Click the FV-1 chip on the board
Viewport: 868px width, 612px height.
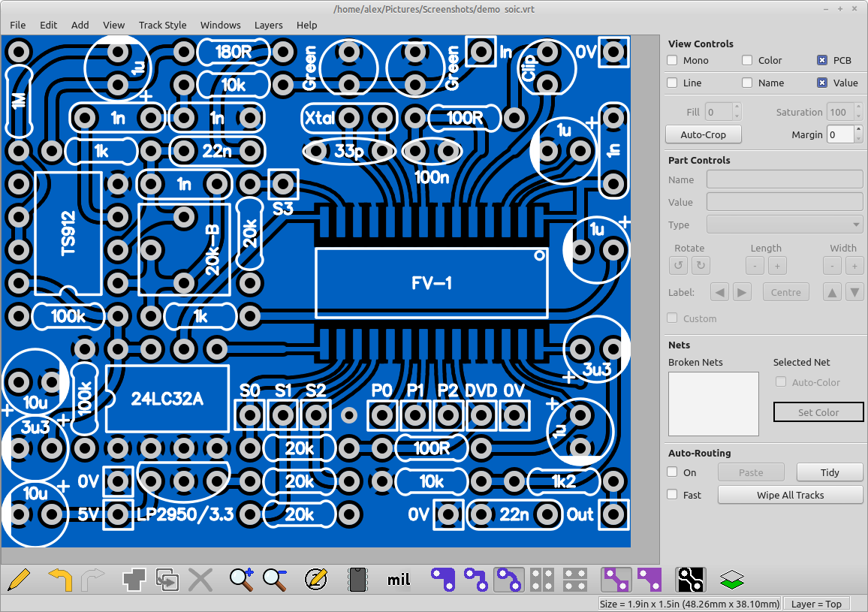tap(432, 283)
